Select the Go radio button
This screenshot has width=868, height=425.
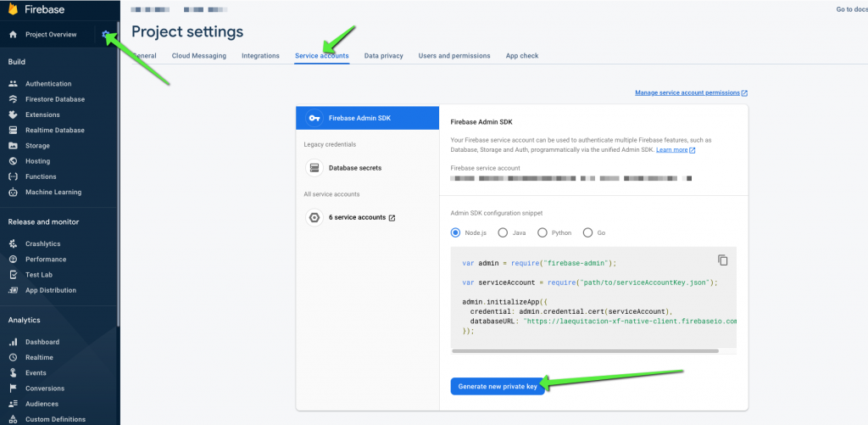tap(588, 232)
